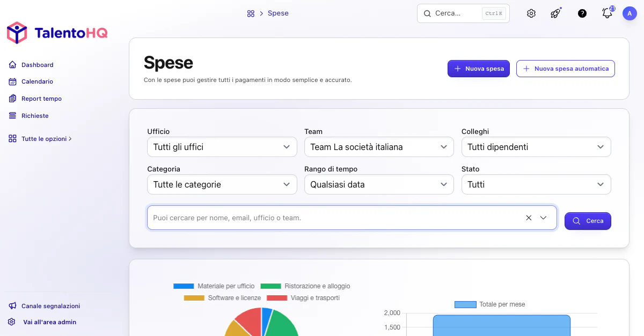The height and width of the screenshot is (336, 644).
Task: Click the Spese breadcrumb link
Action: point(278,13)
